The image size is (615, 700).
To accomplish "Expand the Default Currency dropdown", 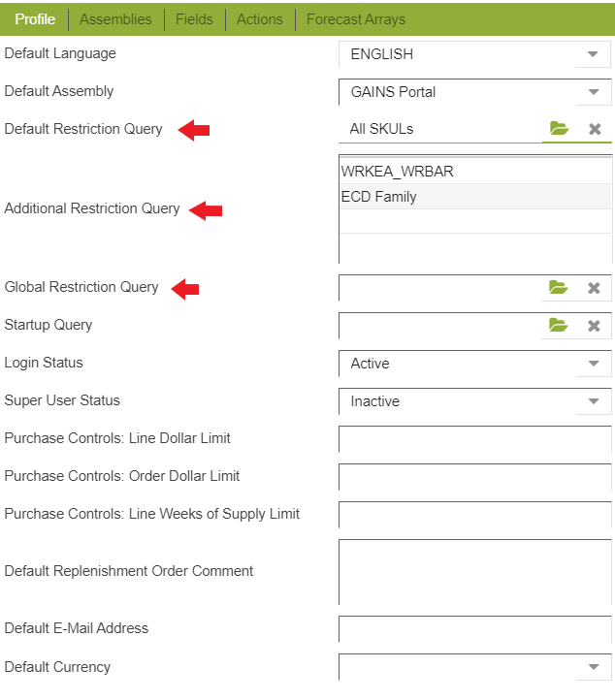I will click(593, 667).
